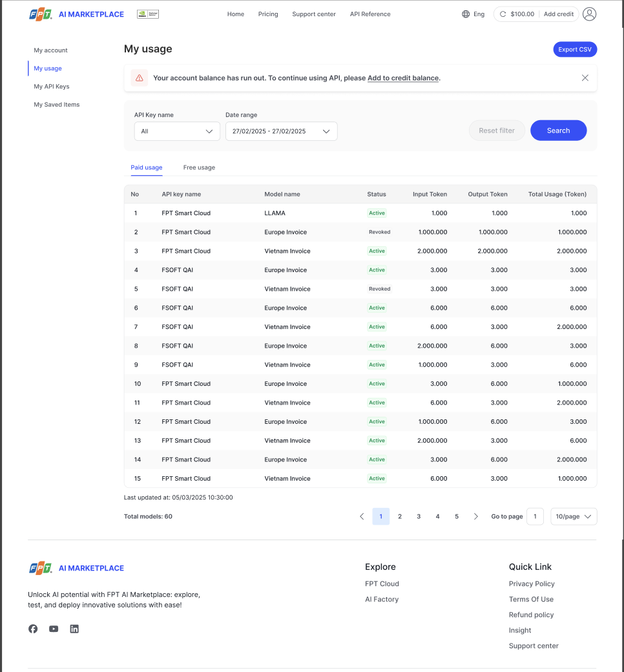
Task: Go to previous page arrow in pagination
Action: tap(362, 516)
